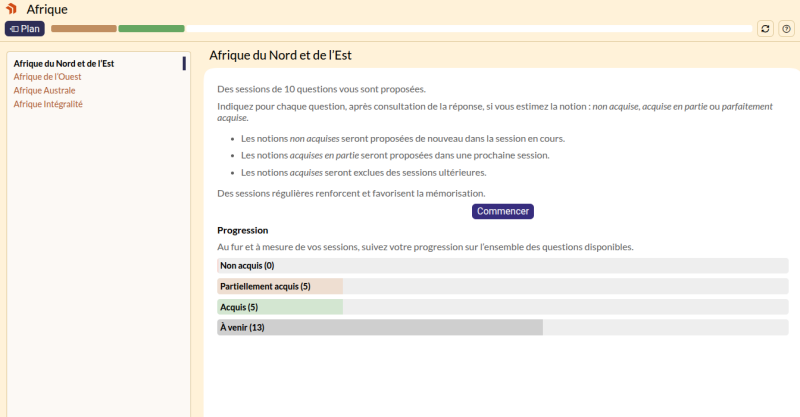Screen dimensions: 800x417
Task: Open Afrique Australe section
Action: point(44,90)
